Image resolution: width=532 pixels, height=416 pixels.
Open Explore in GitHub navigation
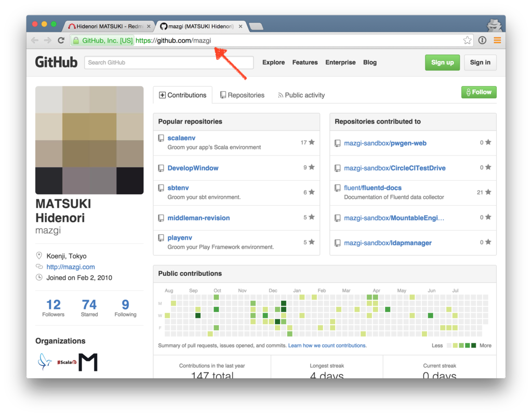pos(273,62)
